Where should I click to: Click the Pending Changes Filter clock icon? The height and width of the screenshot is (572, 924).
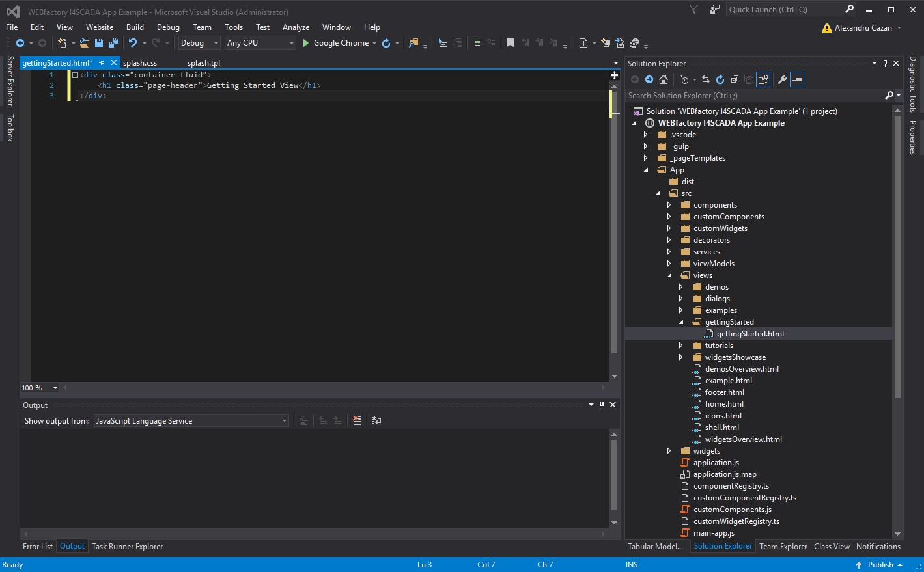pos(684,79)
